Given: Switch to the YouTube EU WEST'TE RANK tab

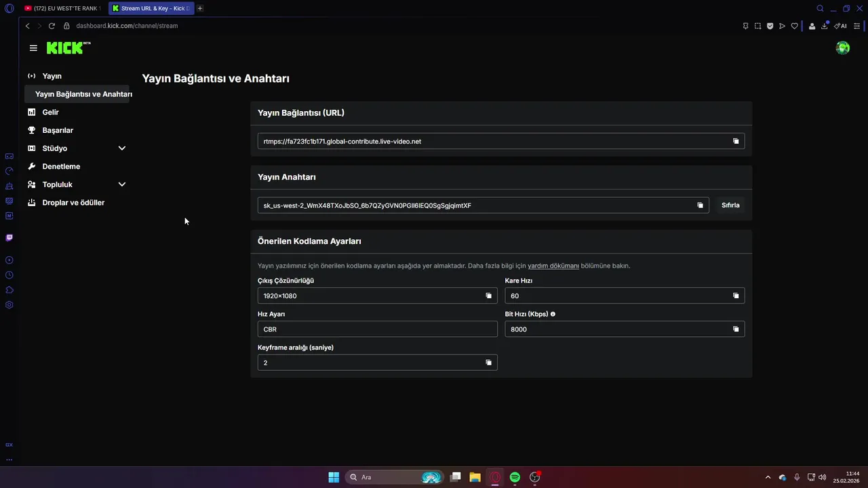Looking at the screenshot, I should [x=62, y=8].
